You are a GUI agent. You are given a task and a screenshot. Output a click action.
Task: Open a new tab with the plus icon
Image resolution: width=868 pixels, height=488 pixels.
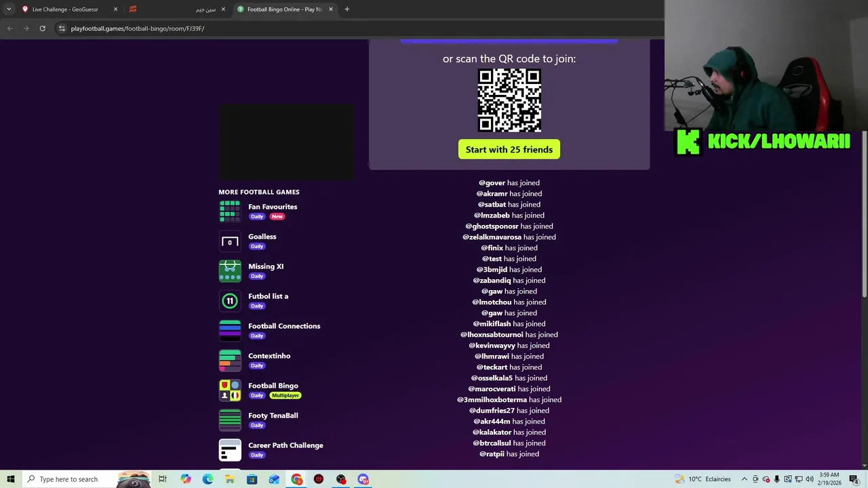pyautogui.click(x=347, y=9)
